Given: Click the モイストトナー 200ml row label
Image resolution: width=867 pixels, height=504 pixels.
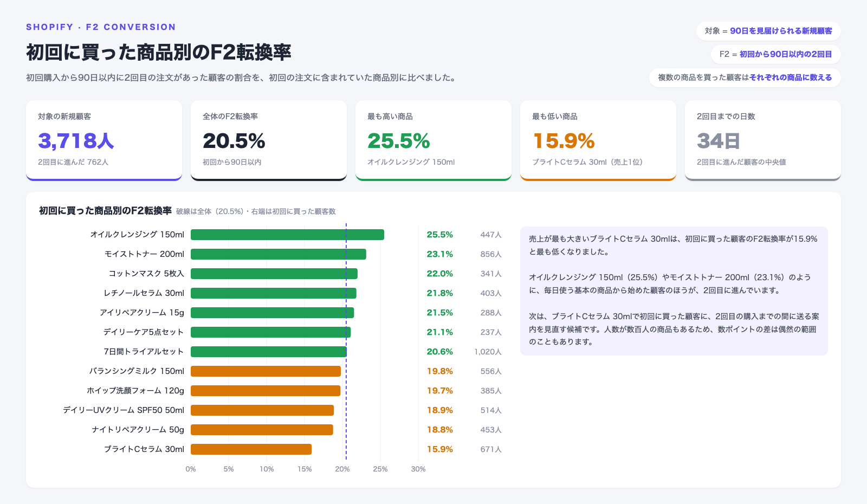Looking at the screenshot, I should tap(144, 254).
